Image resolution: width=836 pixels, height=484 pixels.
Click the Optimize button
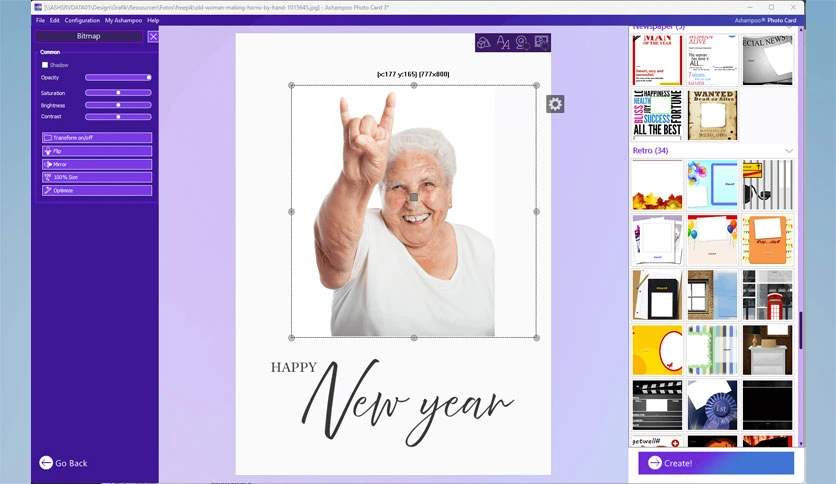pyautogui.click(x=97, y=190)
